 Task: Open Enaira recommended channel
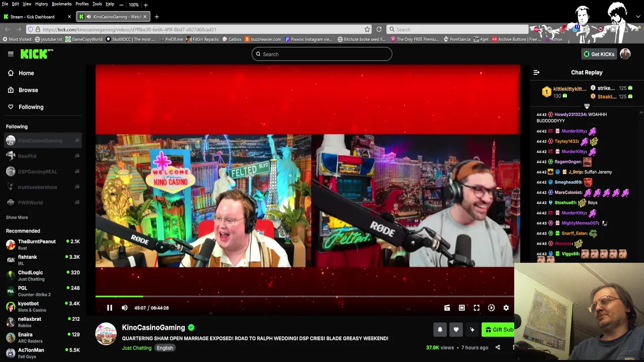(x=43, y=337)
